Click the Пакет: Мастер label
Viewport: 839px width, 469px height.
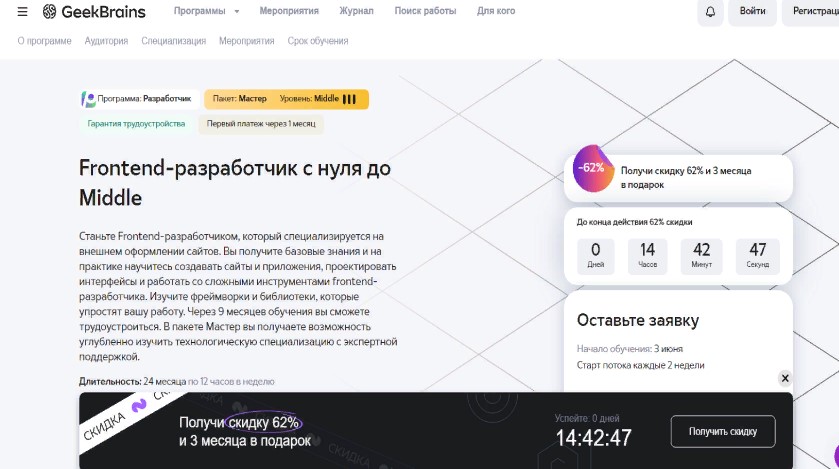click(x=240, y=98)
